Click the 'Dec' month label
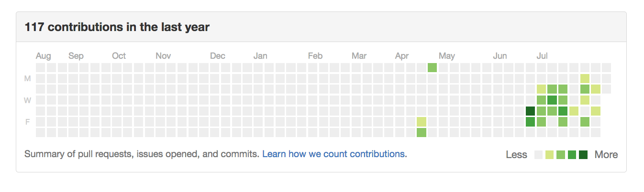The width and height of the screenshot is (644, 192). tap(218, 56)
